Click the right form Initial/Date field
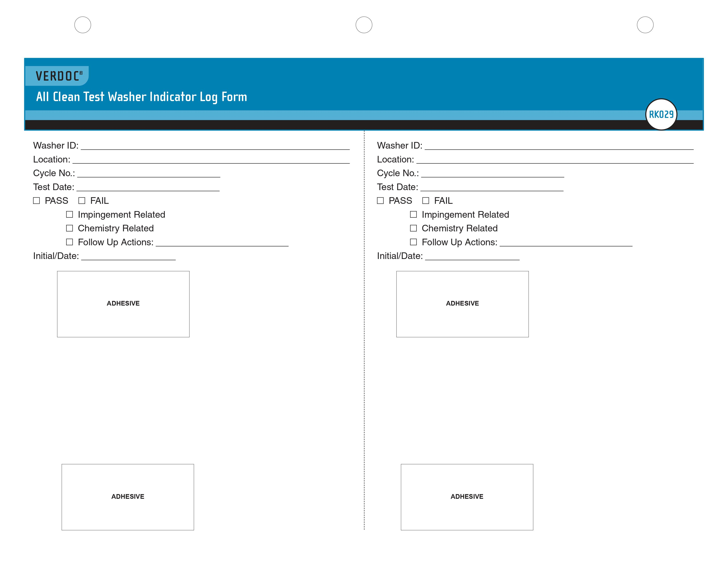 pos(472,255)
